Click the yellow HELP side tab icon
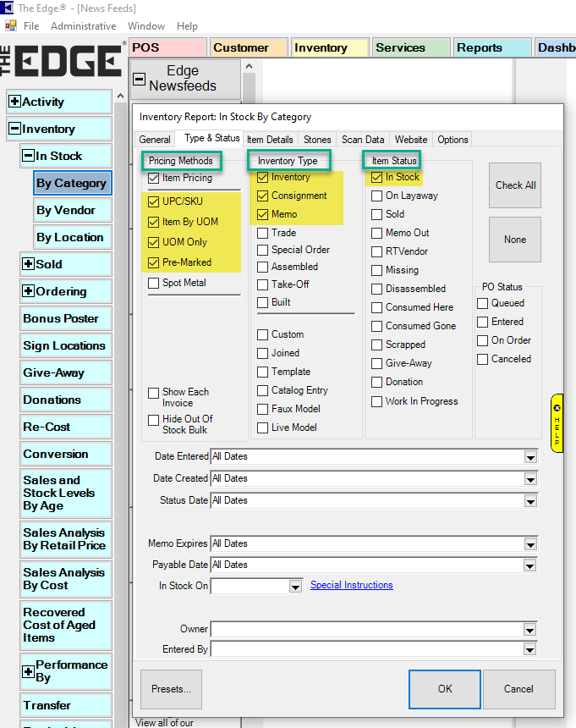 click(x=557, y=422)
